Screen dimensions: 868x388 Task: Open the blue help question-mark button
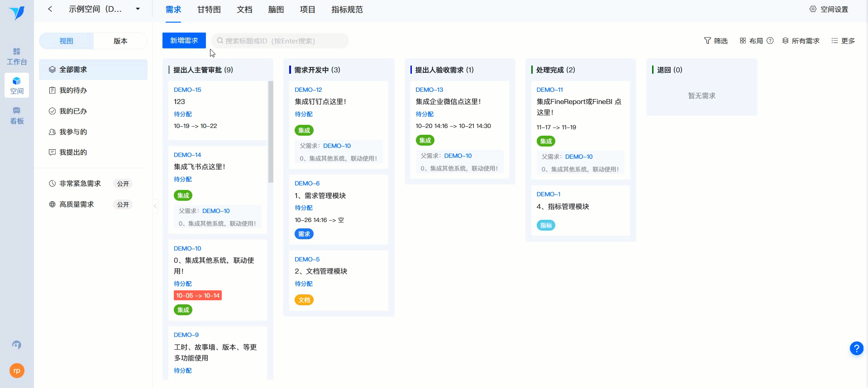(856, 348)
